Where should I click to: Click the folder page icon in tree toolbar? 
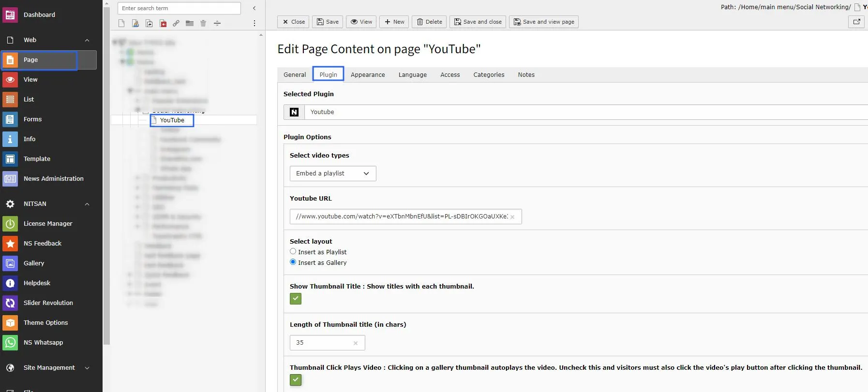pos(190,23)
